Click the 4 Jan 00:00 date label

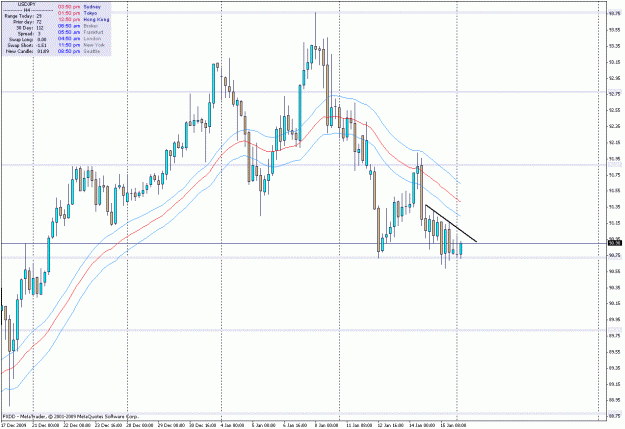pyautogui.click(x=233, y=425)
